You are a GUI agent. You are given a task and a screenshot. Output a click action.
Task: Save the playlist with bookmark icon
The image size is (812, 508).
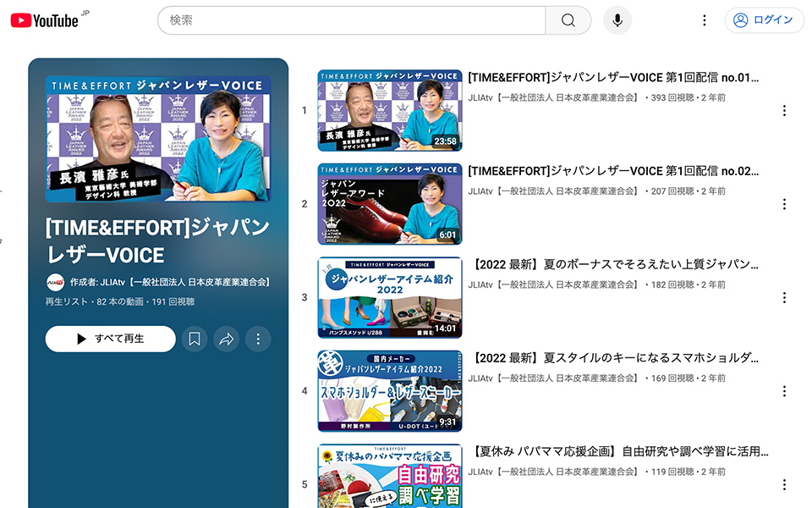click(x=195, y=339)
